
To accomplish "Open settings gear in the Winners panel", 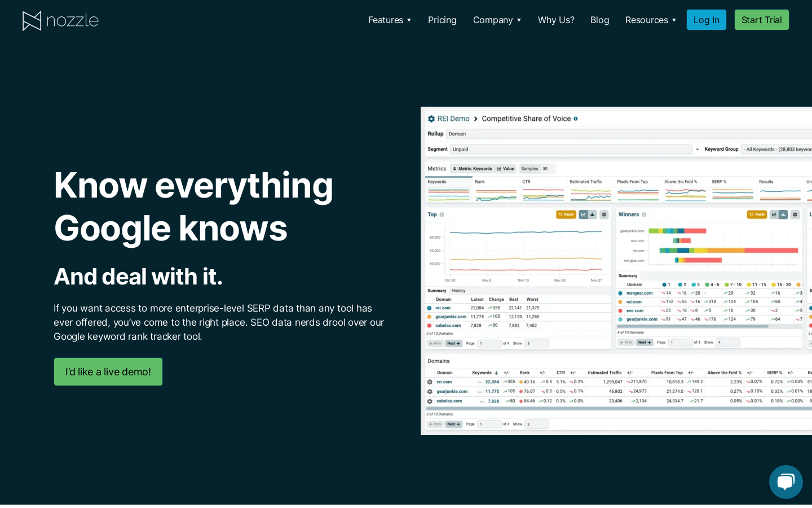I will (795, 214).
